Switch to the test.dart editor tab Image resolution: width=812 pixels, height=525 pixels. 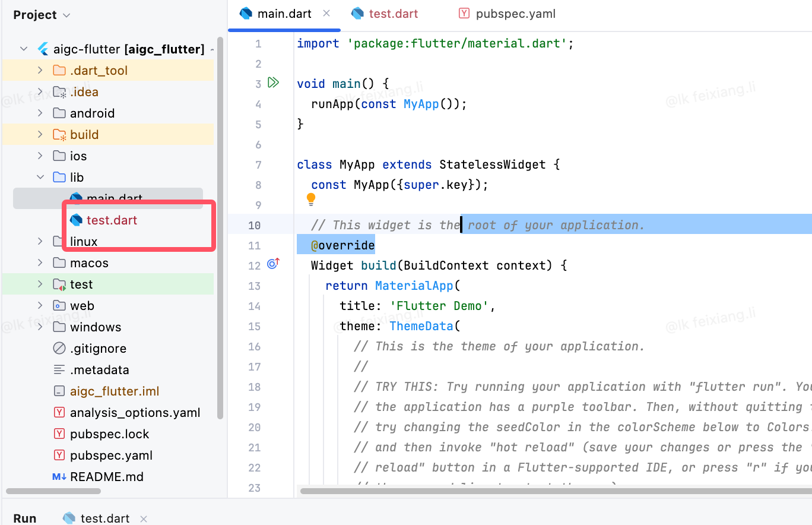point(385,14)
